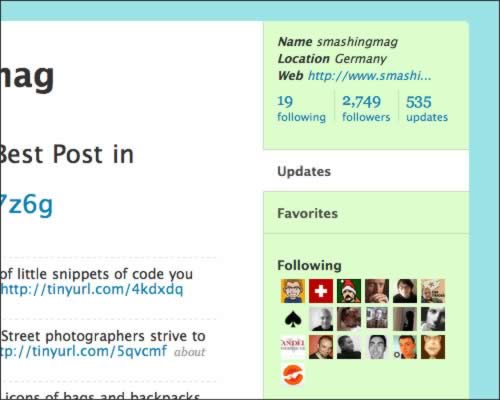Open the Swiss flag avatar in Following
Image resolution: width=500 pixels, height=400 pixels.
(x=321, y=291)
